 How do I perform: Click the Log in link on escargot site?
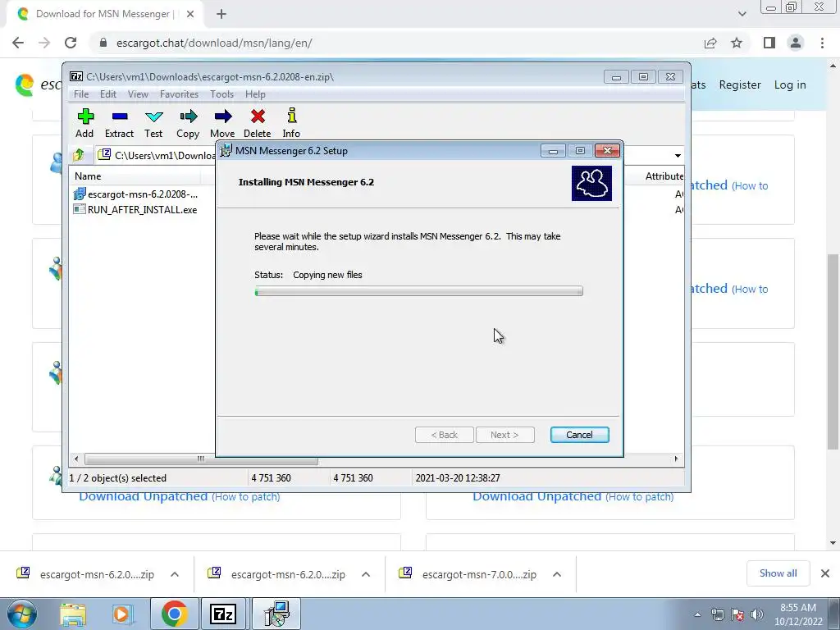(790, 84)
